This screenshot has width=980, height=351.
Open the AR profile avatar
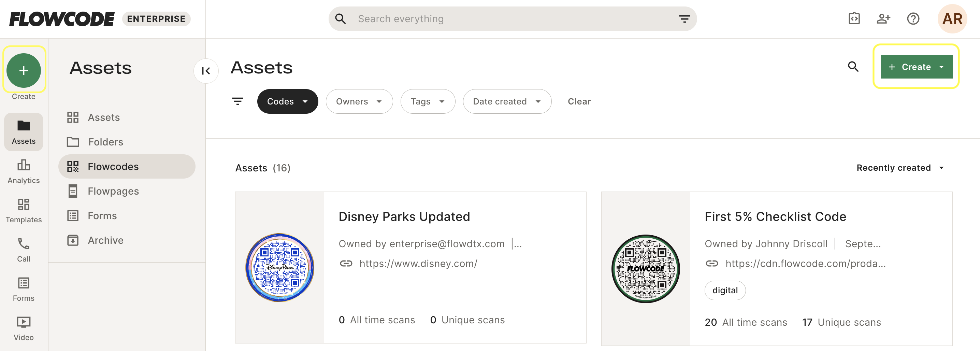(952, 19)
